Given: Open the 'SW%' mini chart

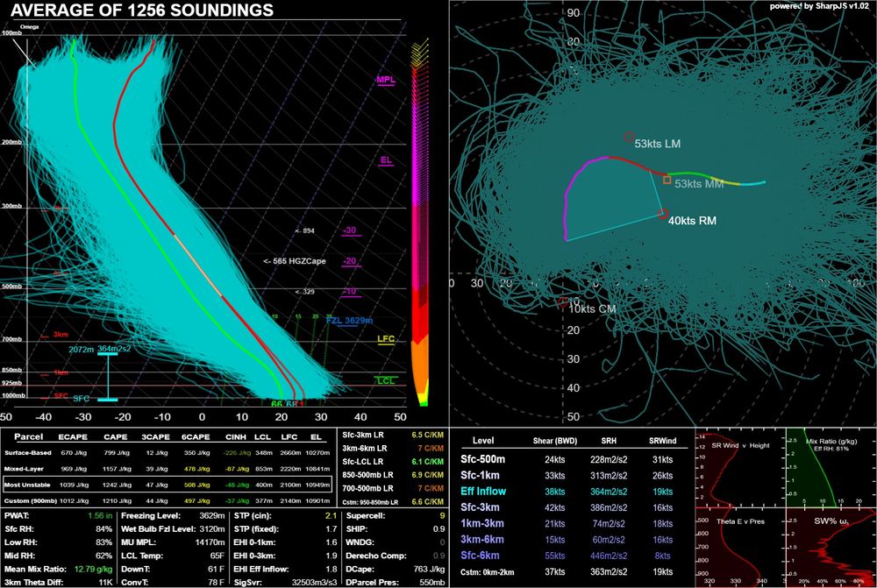Looking at the screenshot, I should click(831, 548).
